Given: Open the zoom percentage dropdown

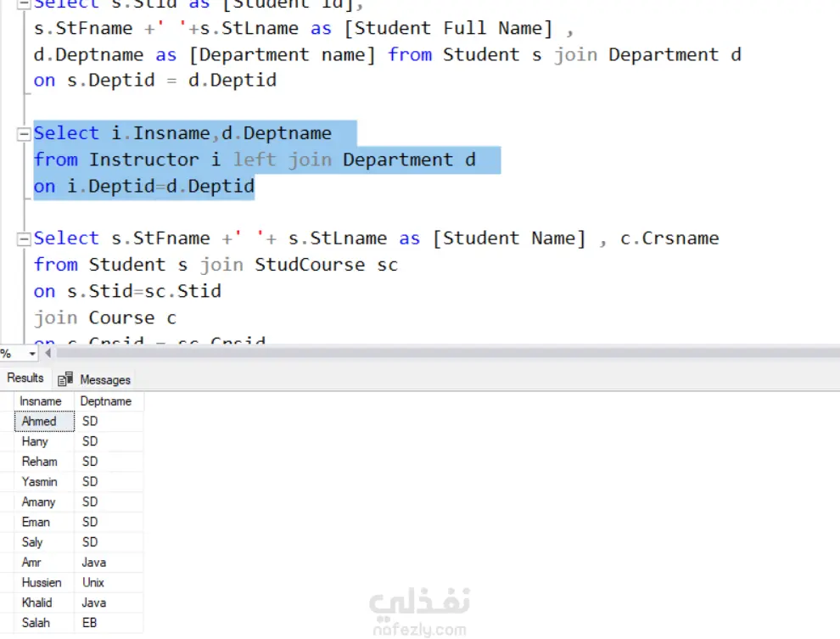Looking at the screenshot, I should click(x=32, y=354).
